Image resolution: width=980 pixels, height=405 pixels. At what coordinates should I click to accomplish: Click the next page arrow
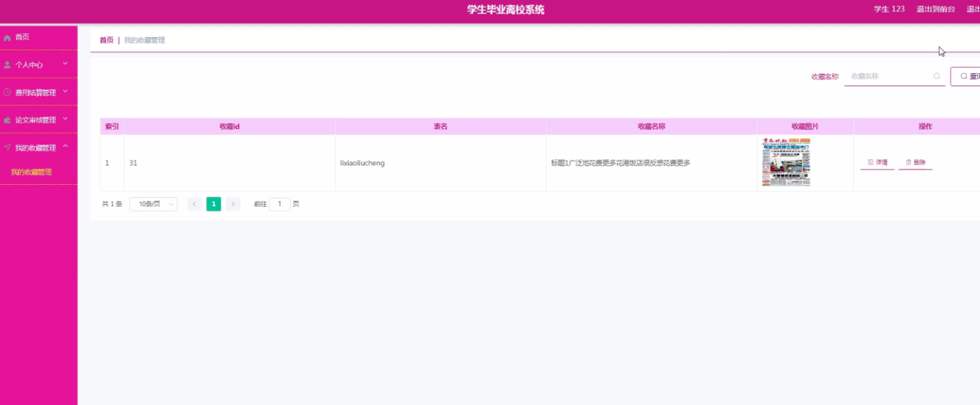(x=233, y=204)
